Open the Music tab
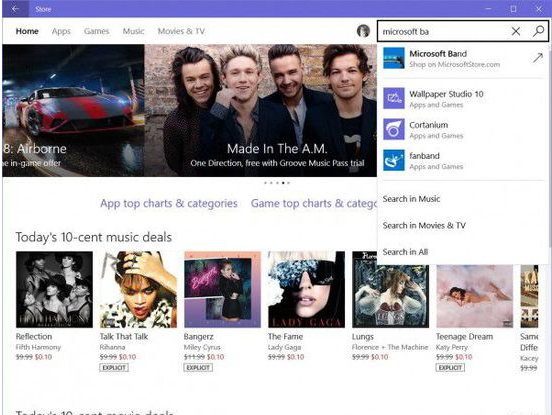 pyautogui.click(x=133, y=31)
